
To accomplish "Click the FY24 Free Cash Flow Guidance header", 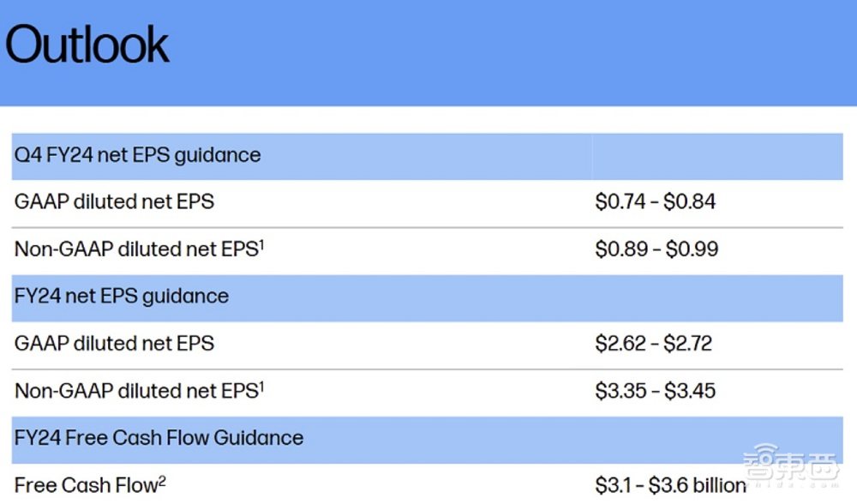I will (159, 438).
